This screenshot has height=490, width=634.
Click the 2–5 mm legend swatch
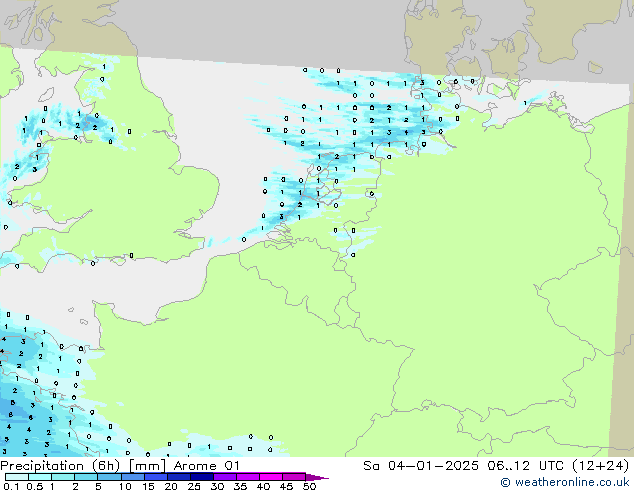(x=86, y=477)
